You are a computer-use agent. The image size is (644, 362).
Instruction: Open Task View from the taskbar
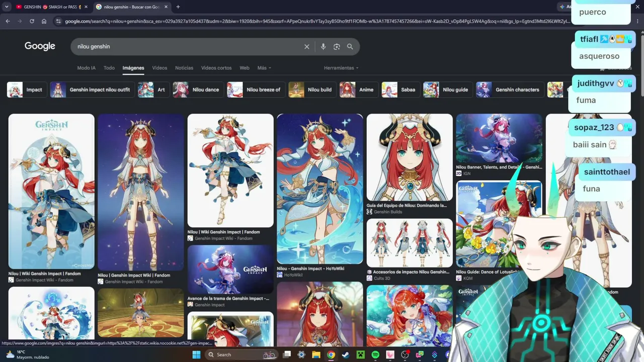(287, 354)
